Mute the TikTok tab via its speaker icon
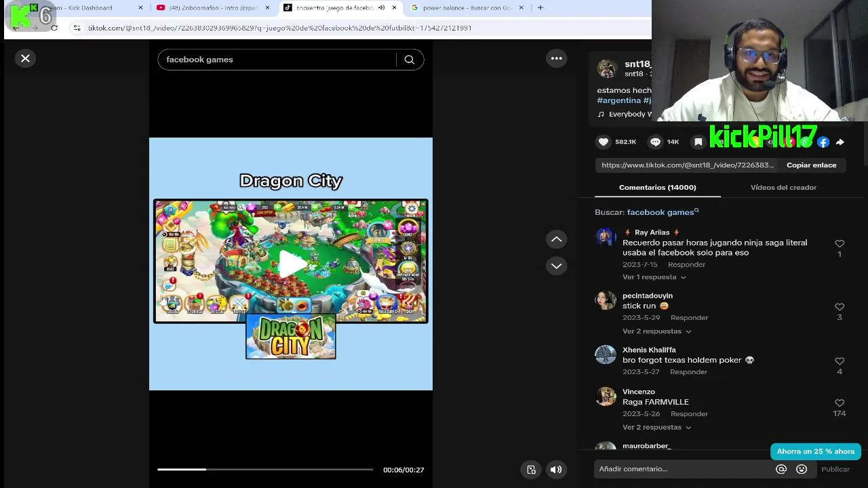The height and width of the screenshot is (488, 868). click(381, 8)
